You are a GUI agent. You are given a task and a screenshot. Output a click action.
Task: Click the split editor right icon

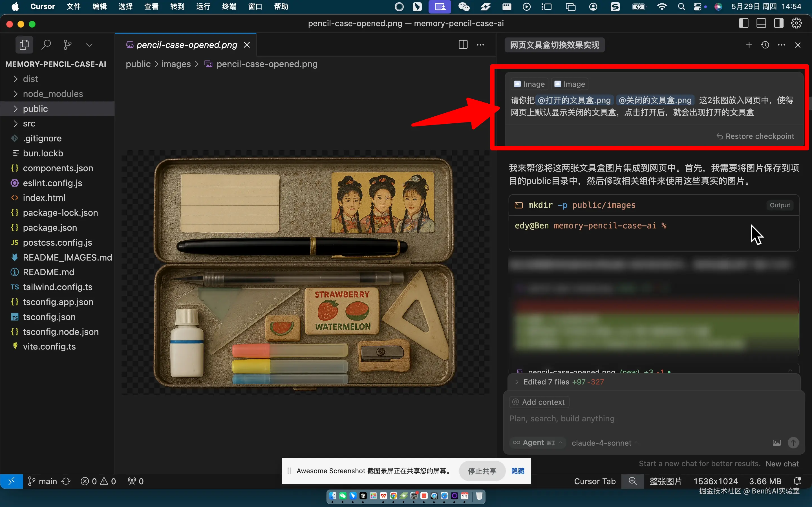click(463, 45)
